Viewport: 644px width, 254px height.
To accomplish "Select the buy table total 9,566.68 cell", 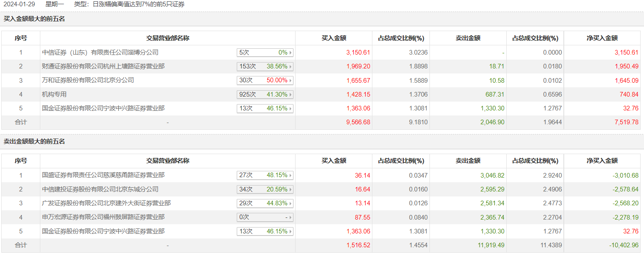I will 358,122.
